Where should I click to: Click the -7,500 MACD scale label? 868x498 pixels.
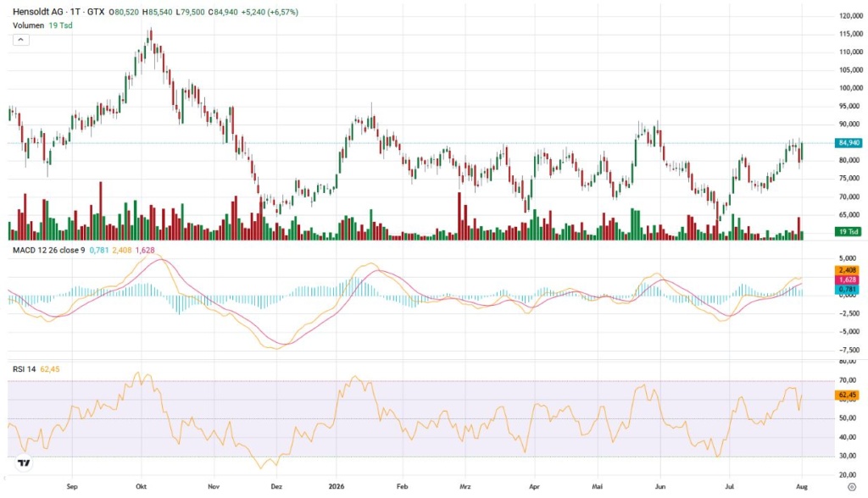[x=848, y=351]
